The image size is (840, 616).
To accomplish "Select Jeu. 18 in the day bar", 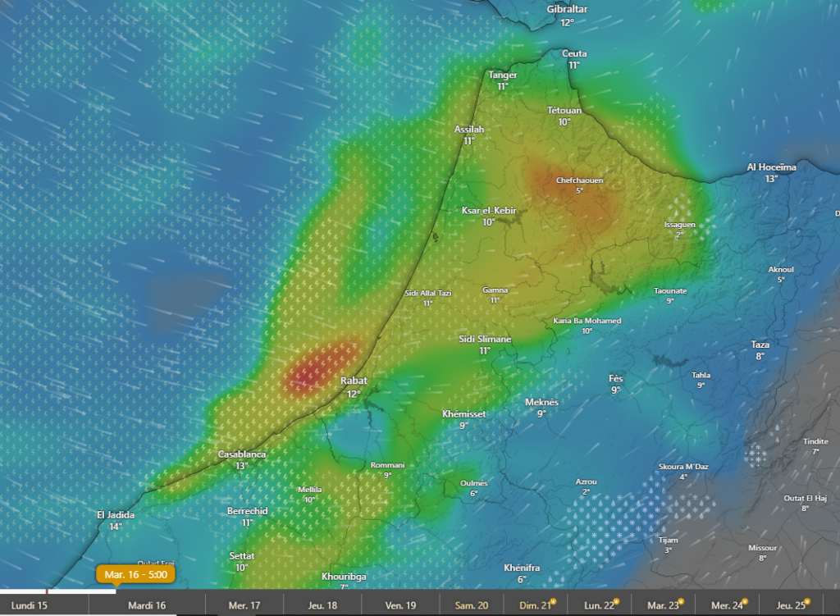I will 322,605.
